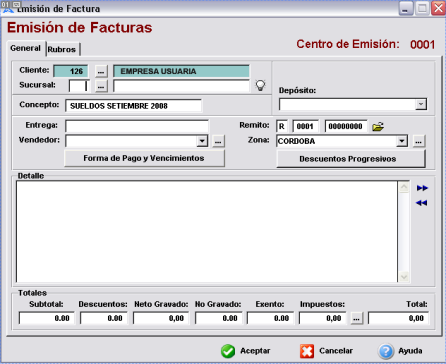Click the double right arrows beside Detalle
This screenshot has width=446, height=364.
[422, 188]
